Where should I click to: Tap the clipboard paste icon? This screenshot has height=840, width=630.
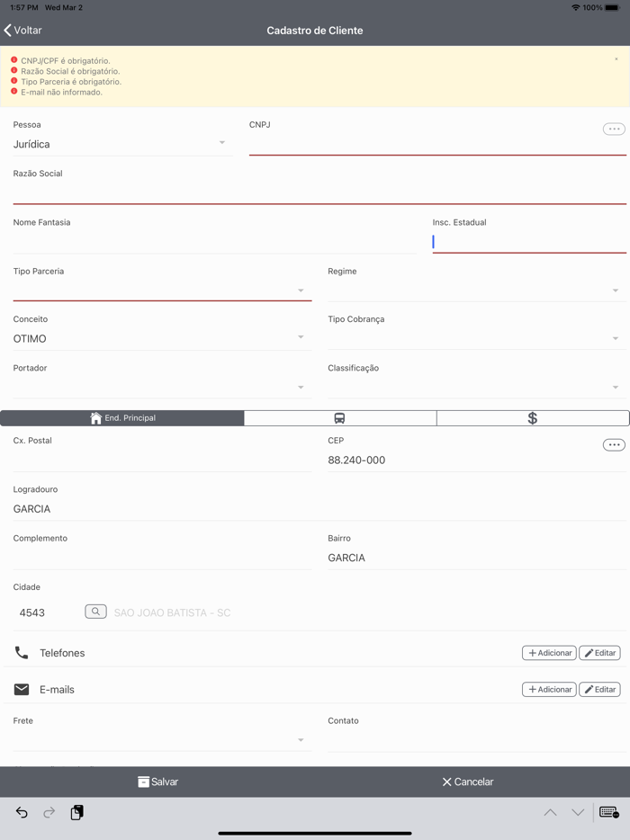(x=77, y=813)
